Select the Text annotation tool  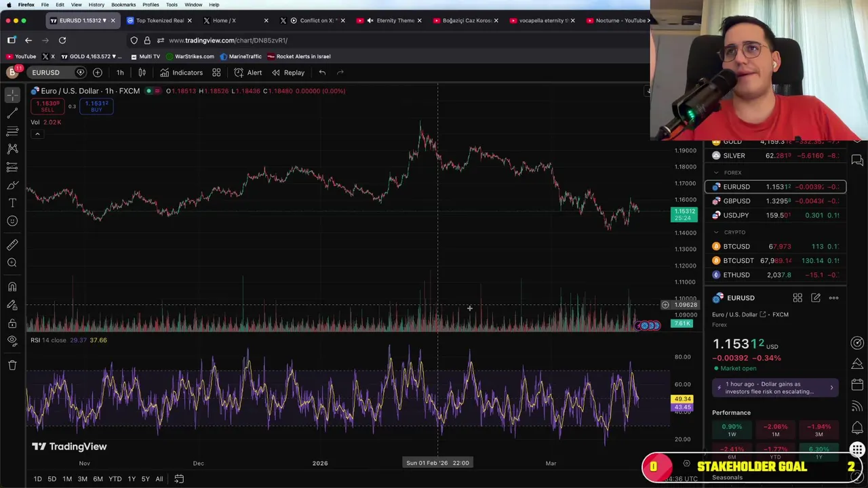pos(12,203)
